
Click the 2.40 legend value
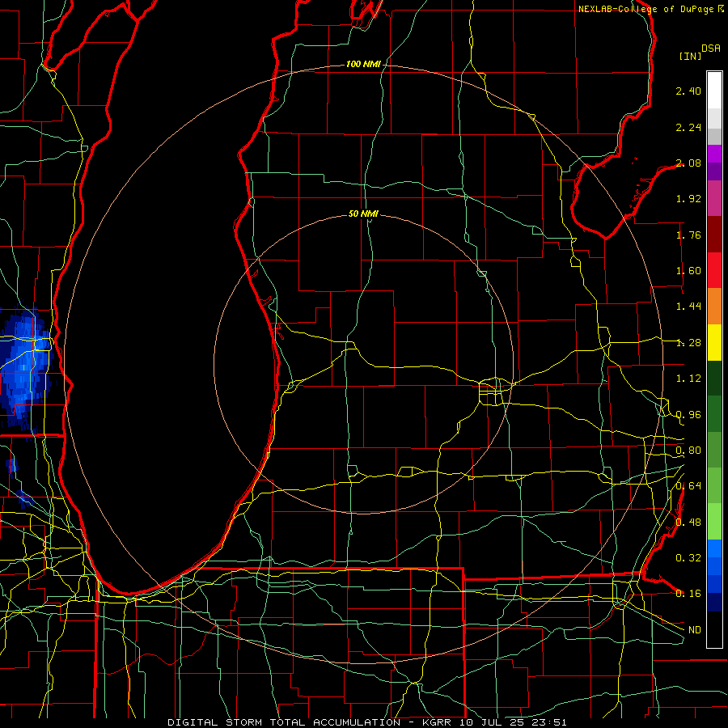coord(688,91)
